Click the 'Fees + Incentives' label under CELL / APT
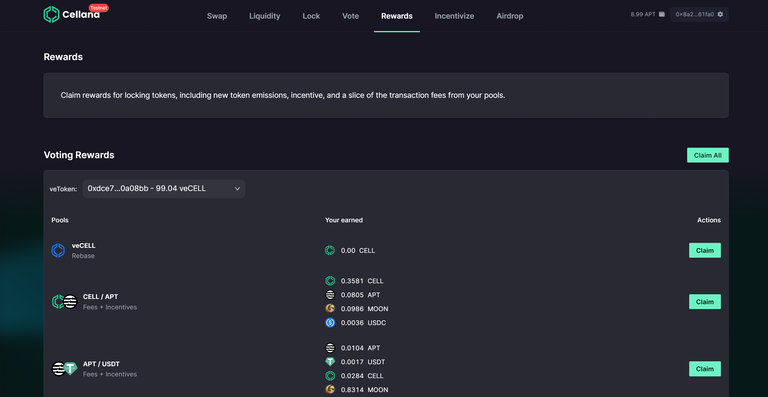 pyautogui.click(x=110, y=307)
